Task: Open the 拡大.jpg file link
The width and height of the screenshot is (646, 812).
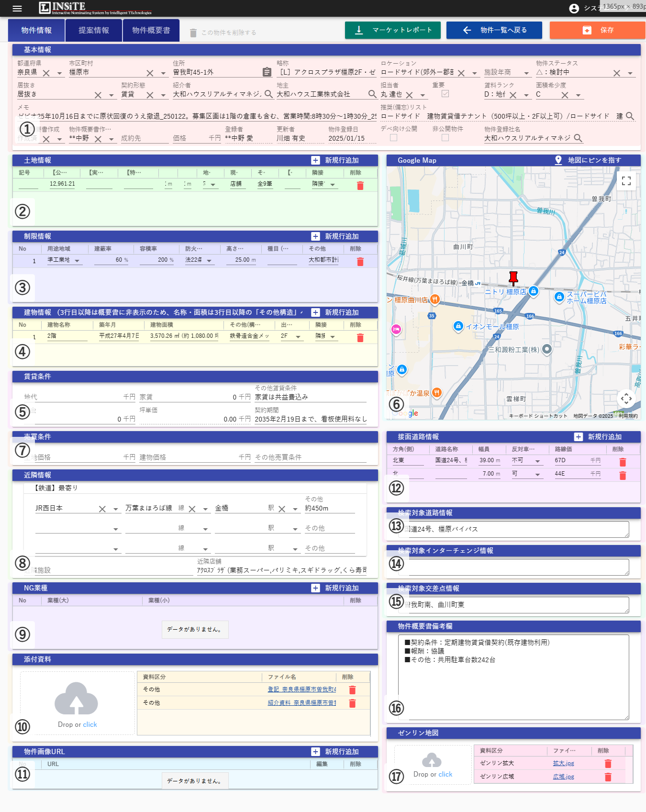Action: (x=563, y=763)
